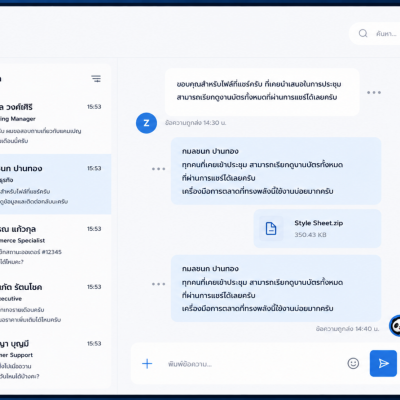Select the highlighted ปานทอง conversation

point(55,184)
